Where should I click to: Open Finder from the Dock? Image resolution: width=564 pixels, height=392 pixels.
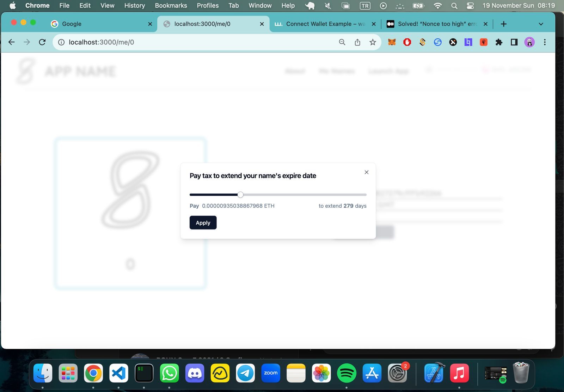pyautogui.click(x=43, y=373)
